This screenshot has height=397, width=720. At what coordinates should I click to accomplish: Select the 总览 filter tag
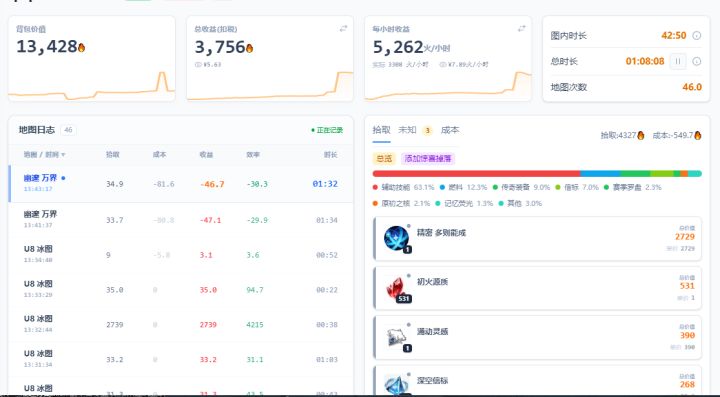click(384, 159)
